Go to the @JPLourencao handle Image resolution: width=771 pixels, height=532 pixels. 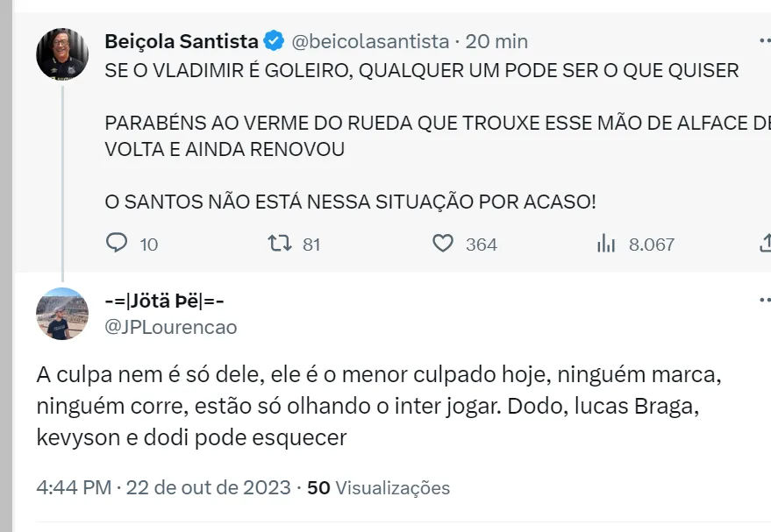[171, 327]
